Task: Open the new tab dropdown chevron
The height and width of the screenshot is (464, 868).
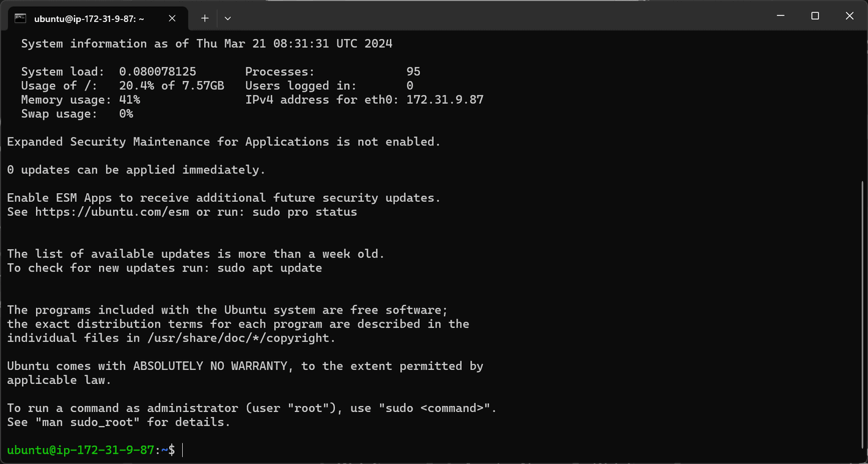Action: (227, 18)
